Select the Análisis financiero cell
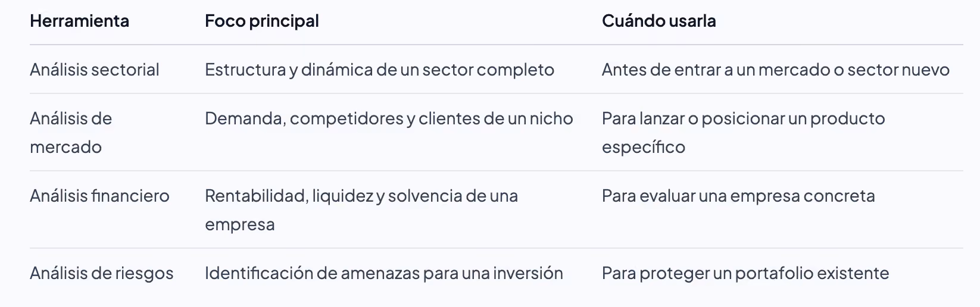Viewport: 980px width, 307px height. pos(99,196)
